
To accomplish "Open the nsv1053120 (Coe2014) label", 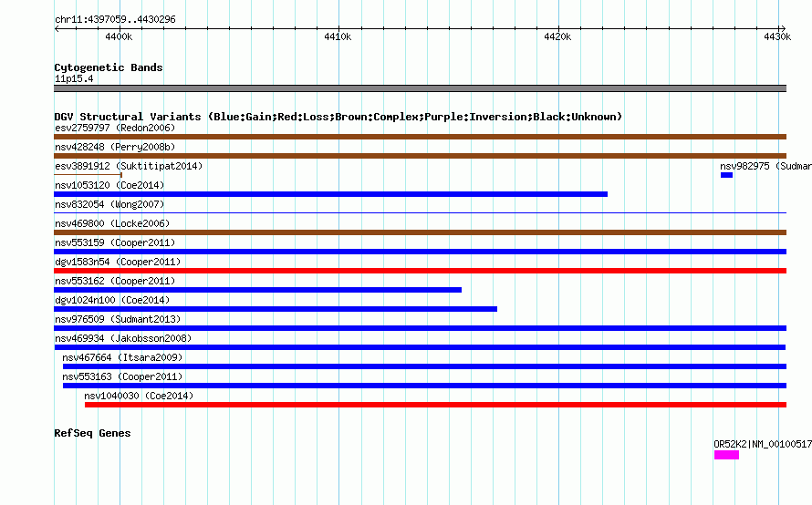I will 109,185.
